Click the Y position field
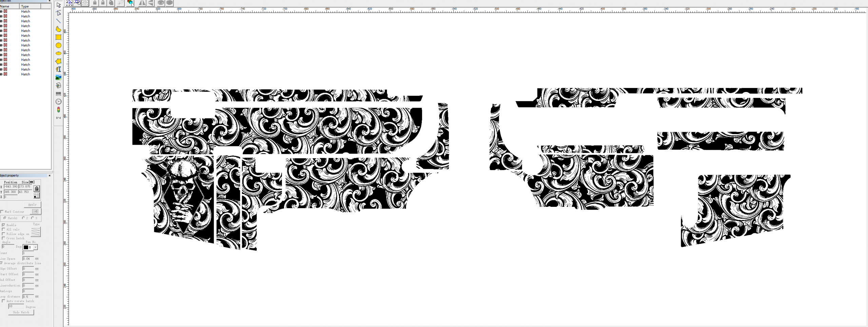868x327 pixels. pyautogui.click(x=11, y=192)
